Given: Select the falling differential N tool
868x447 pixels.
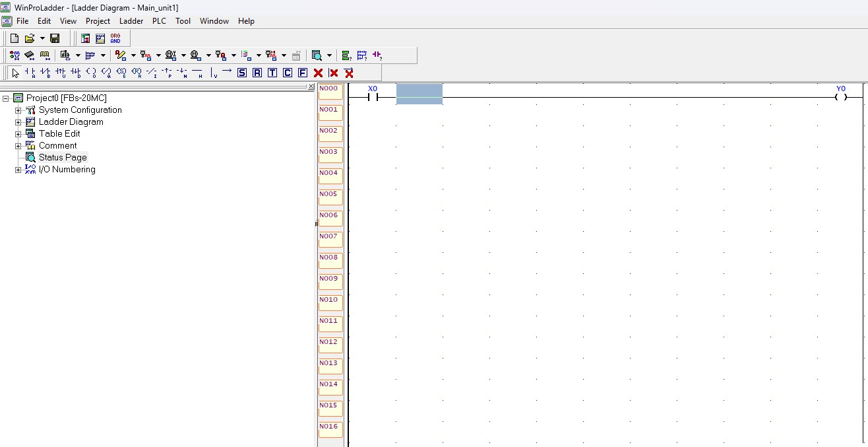Looking at the screenshot, I should (x=182, y=73).
